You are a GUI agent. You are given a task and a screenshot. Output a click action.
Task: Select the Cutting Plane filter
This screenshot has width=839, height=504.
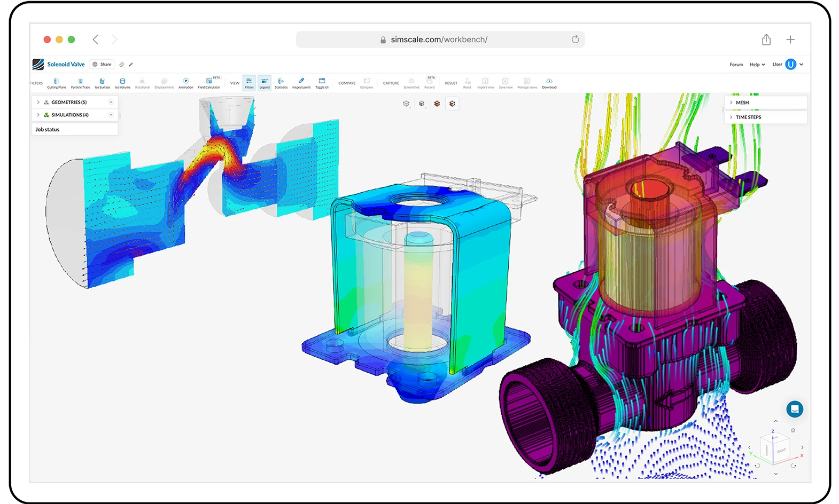(56, 83)
